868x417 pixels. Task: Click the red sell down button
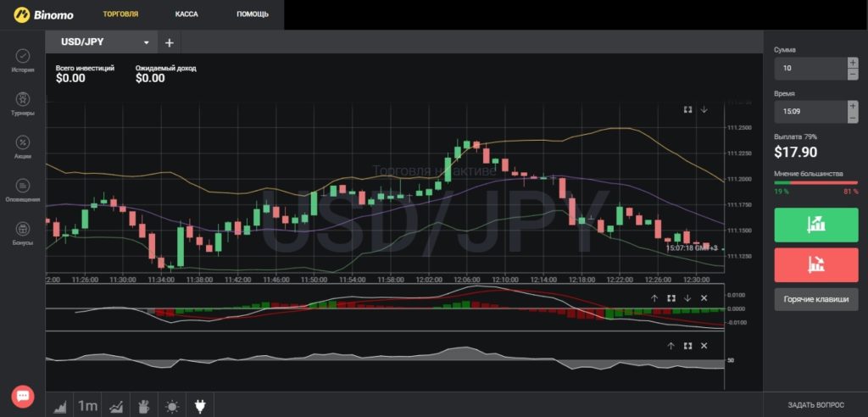click(816, 264)
